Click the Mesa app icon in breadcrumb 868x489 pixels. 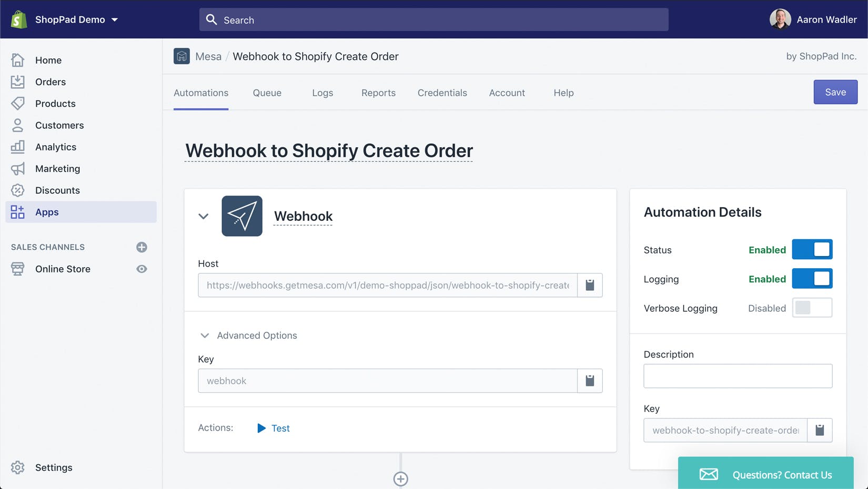[181, 56]
